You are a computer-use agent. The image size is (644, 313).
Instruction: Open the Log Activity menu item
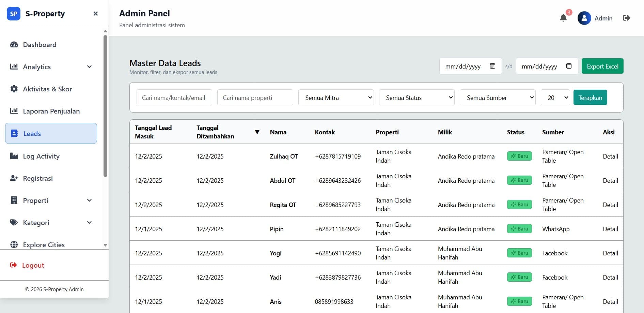pos(51,156)
